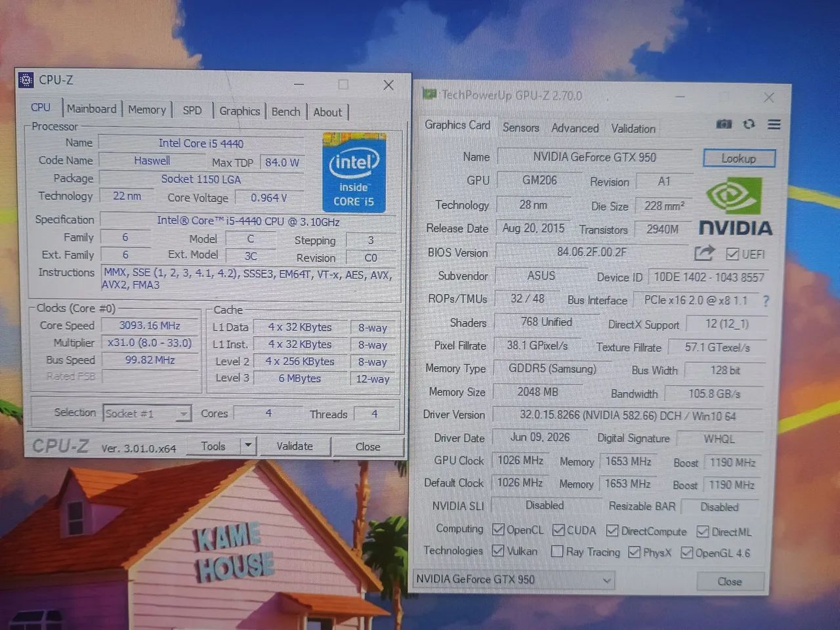This screenshot has width=840, height=630.
Task: Click the Instructions list MMX, SSE text
Action: pos(248,279)
